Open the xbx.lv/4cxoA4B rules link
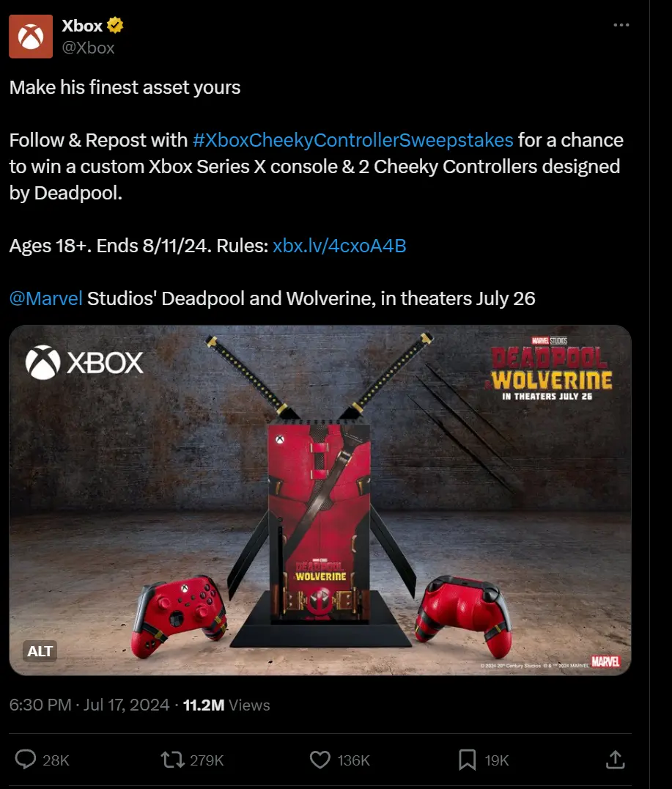The height and width of the screenshot is (789, 672). (339, 246)
